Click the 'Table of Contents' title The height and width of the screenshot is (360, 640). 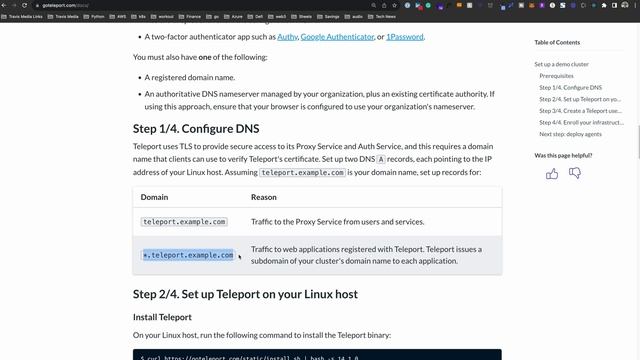coord(557,42)
